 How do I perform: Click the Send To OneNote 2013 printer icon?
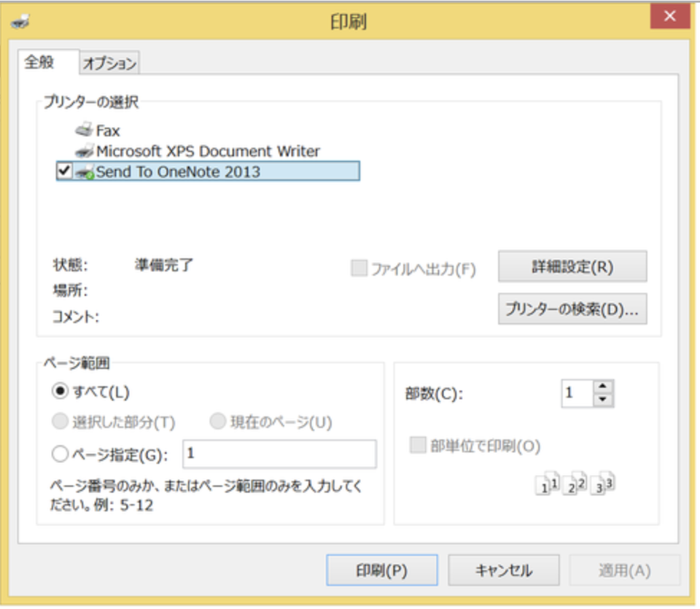[85, 172]
